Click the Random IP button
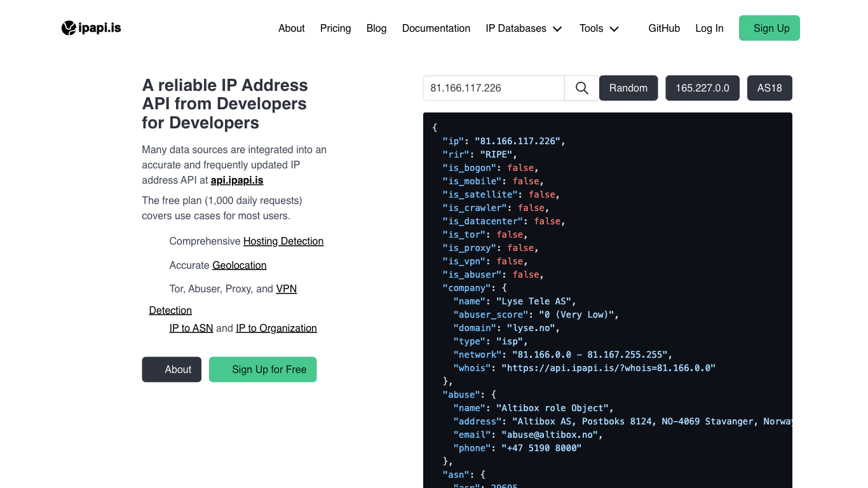Viewport: 868px width, 488px height. 628,88
